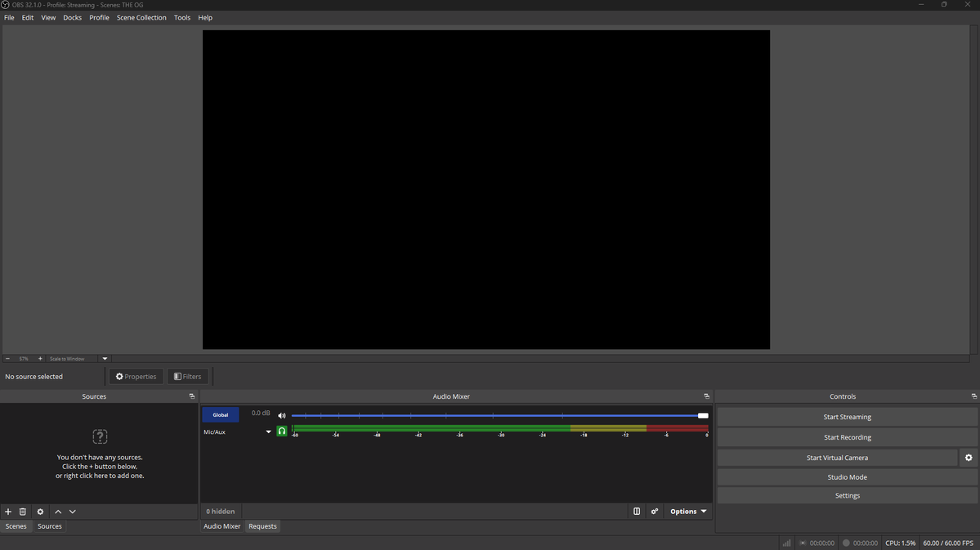Open the File menu
This screenshot has width=980, height=550.
click(x=9, y=17)
